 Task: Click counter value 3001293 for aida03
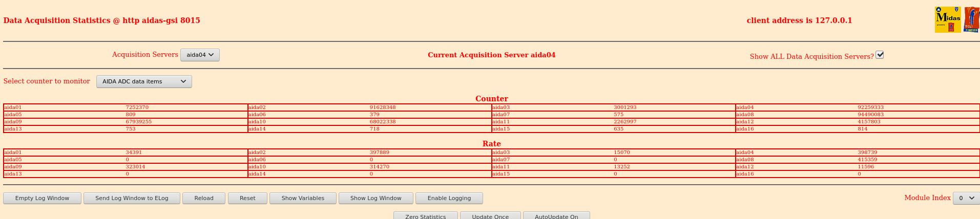coord(625,107)
